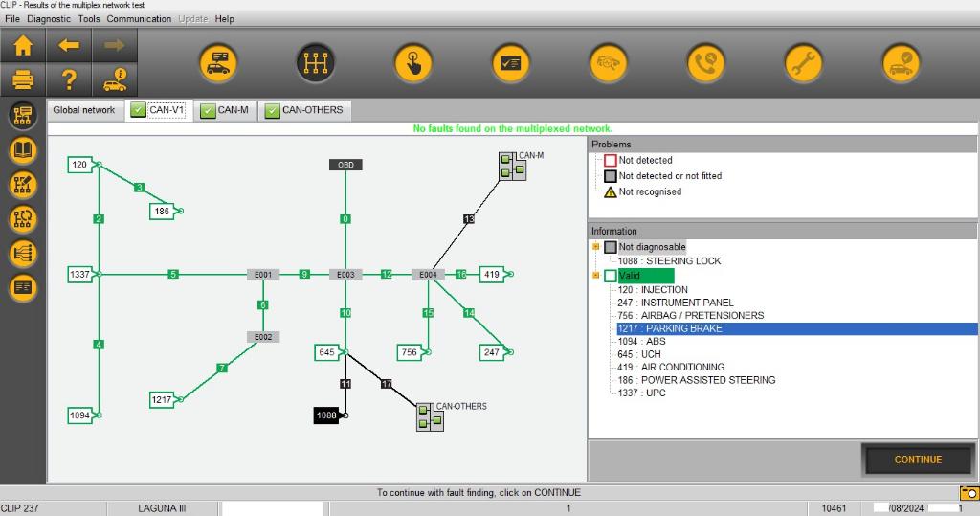The width and height of the screenshot is (980, 516).
Task: Open the Help menu
Action: pos(224,19)
